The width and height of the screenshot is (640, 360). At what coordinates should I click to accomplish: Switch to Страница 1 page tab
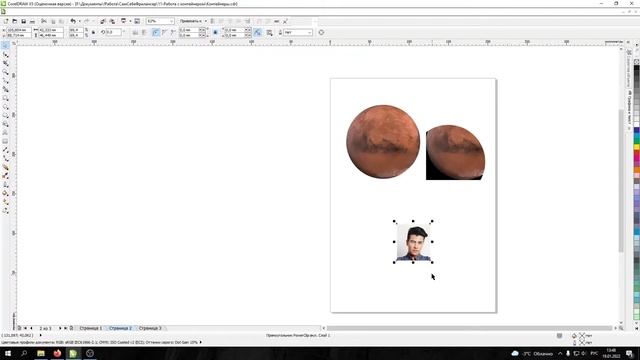point(90,328)
